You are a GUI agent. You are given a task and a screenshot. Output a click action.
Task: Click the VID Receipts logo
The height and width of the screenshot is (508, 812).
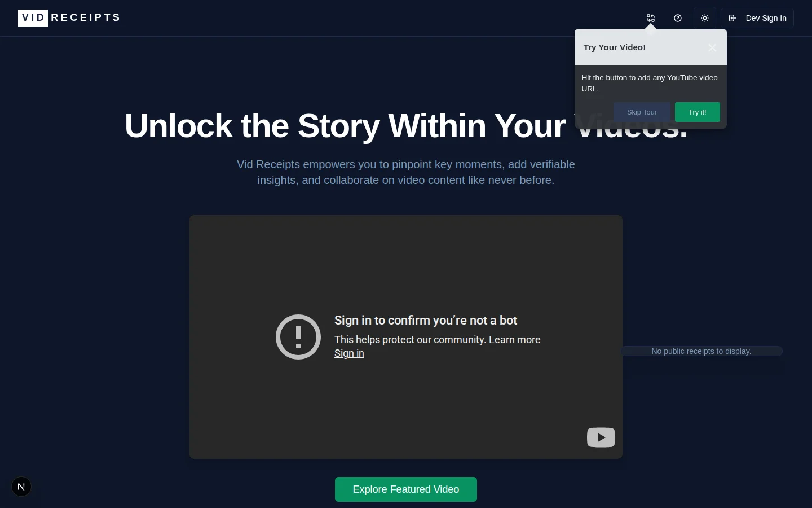click(68, 17)
